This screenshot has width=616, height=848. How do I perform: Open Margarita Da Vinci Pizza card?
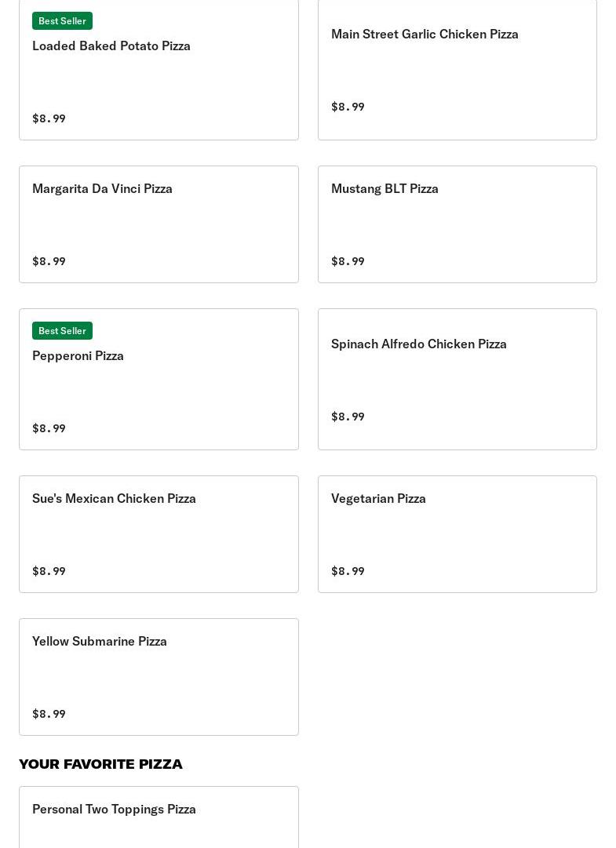click(159, 224)
